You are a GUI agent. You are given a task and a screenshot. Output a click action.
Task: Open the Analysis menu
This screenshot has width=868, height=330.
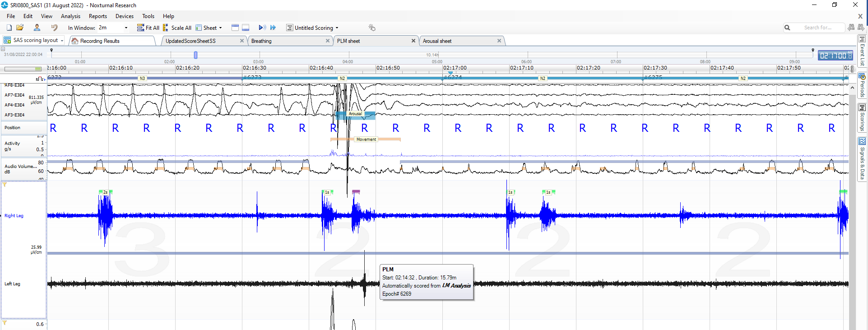point(70,16)
